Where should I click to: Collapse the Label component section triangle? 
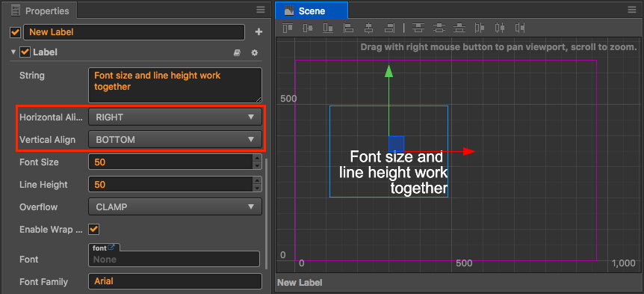pos(13,52)
